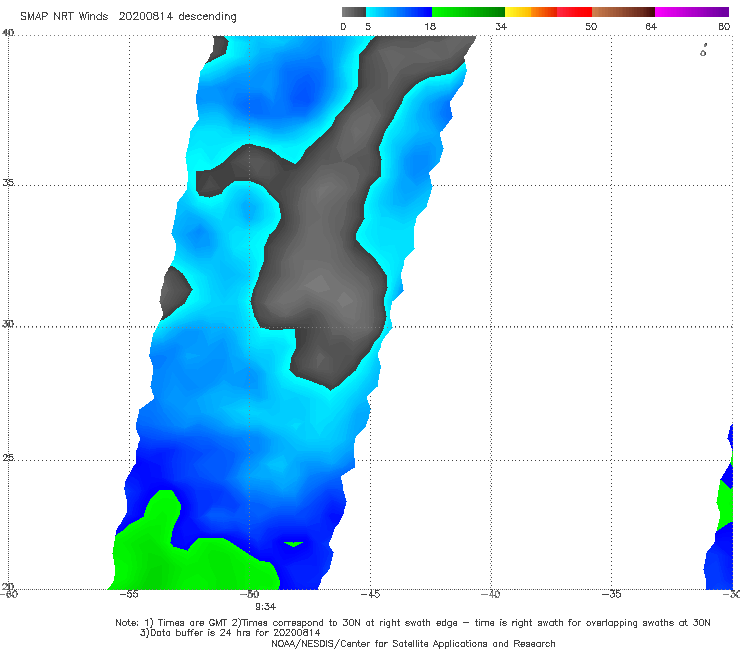Click the title 'SMAP NRT Winds 20200814 descending'
The width and height of the screenshot is (740, 650).
(128, 17)
